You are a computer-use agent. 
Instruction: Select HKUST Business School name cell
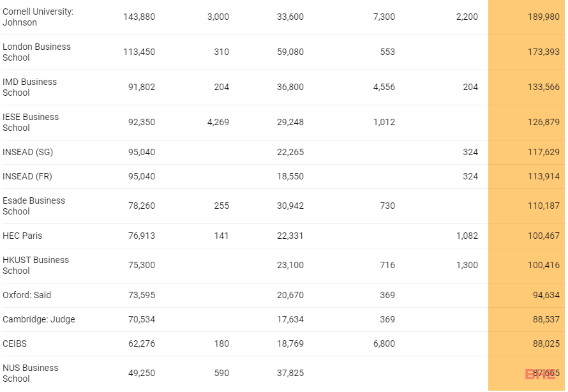pyautogui.click(x=36, y=266)
